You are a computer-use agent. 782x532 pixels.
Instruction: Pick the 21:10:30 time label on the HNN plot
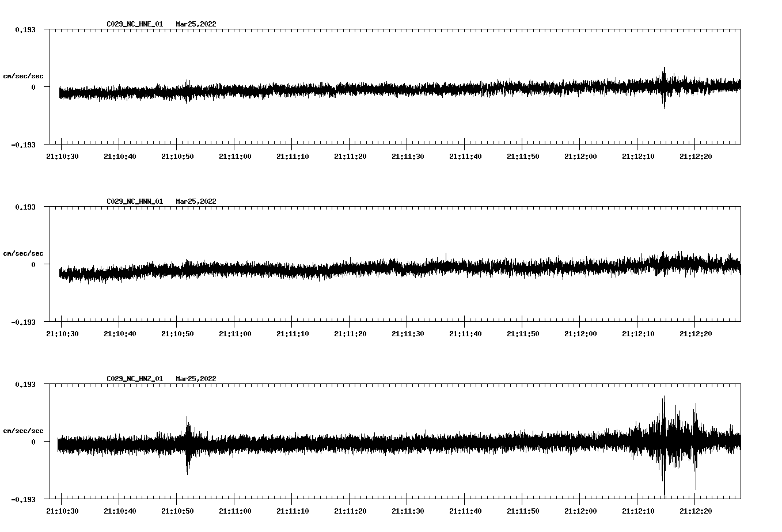click(x=62, y=334)
